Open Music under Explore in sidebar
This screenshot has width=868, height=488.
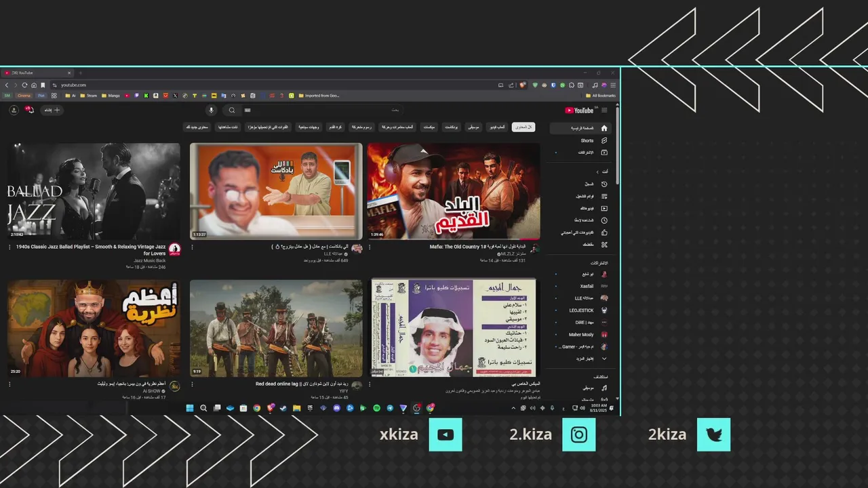pos(580,388)
